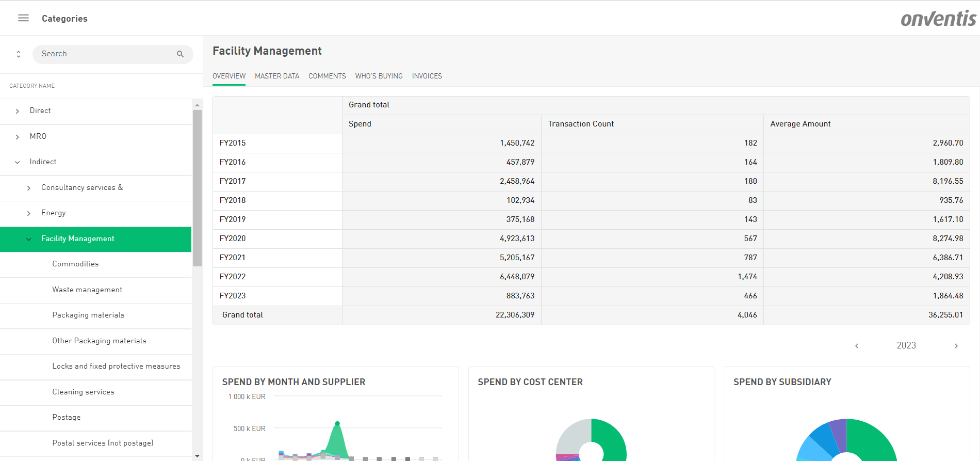Expand the Energy subcategory
Image resolution: width=980 pixels, height=461 pixels.
pyautogui.click(x=29, y=213)
